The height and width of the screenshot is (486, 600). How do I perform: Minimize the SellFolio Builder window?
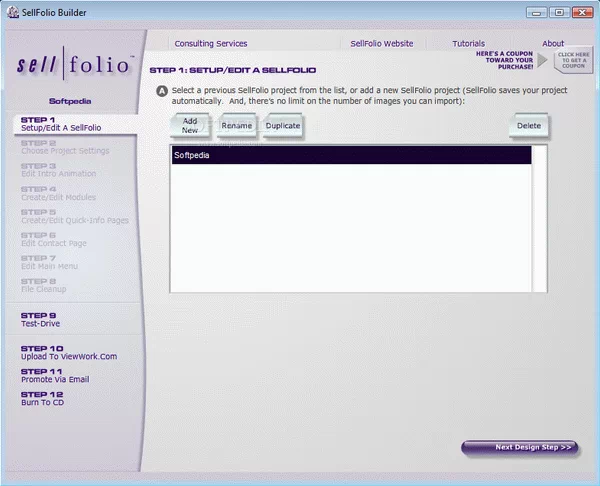coord(536,13)
